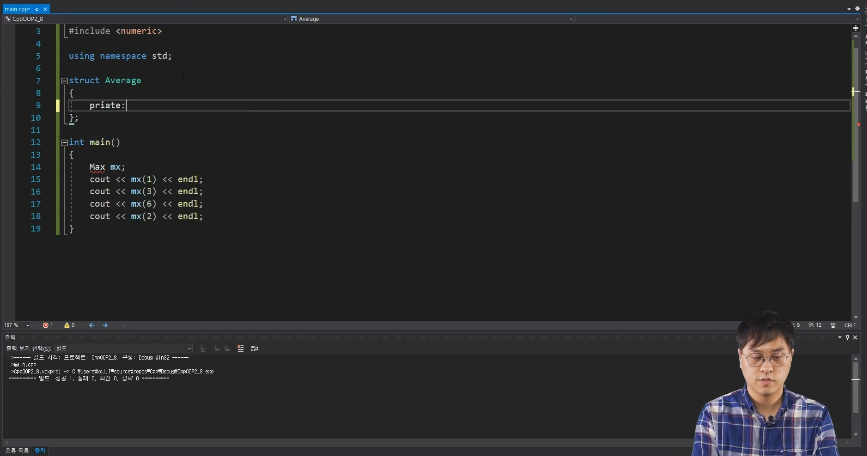Click "cout << mx(1) << endl;" line
867x456 pixels.
click(x=146, y=179)
